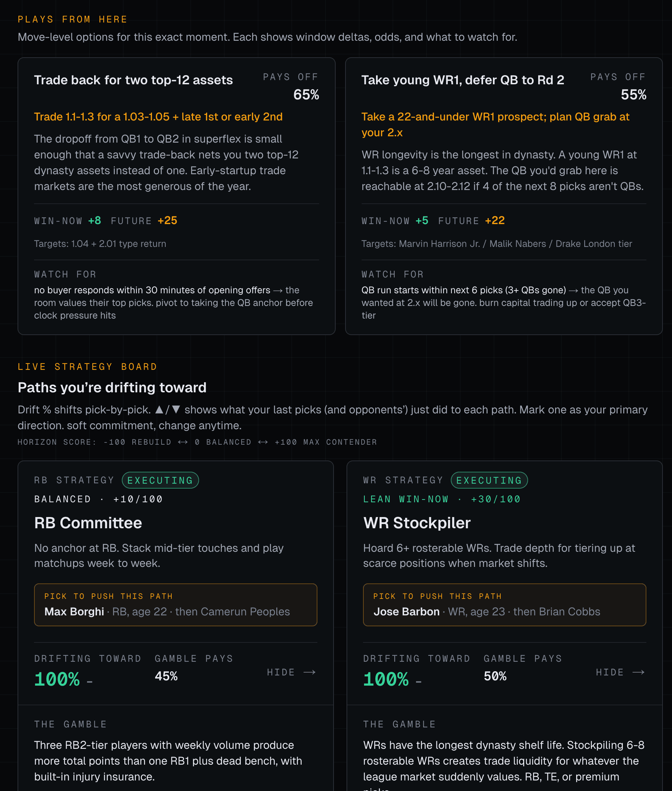
Task: Open the 'Take young WR1, defer QB' play
Action: coord(462,80)
